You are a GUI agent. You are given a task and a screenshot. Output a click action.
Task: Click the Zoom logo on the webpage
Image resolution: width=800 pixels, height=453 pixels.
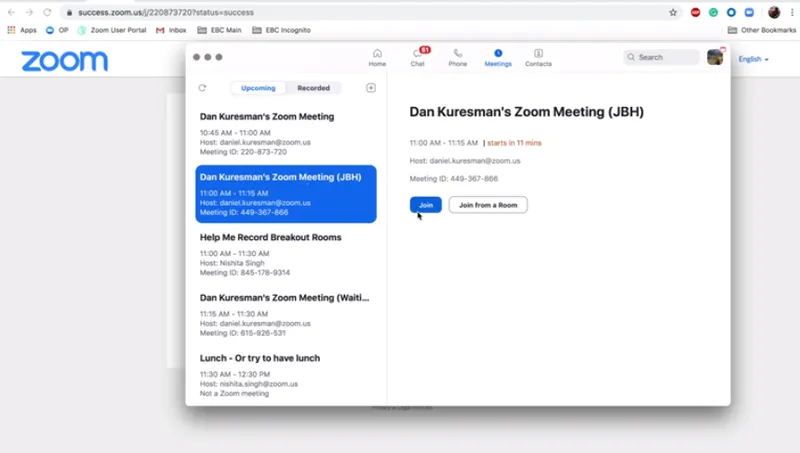(64, 61)
